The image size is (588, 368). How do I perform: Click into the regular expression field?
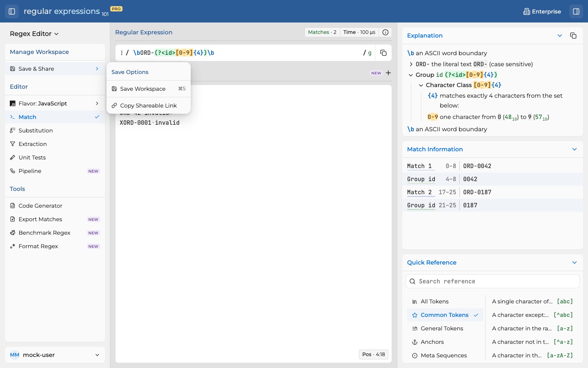tap(246, 53)
